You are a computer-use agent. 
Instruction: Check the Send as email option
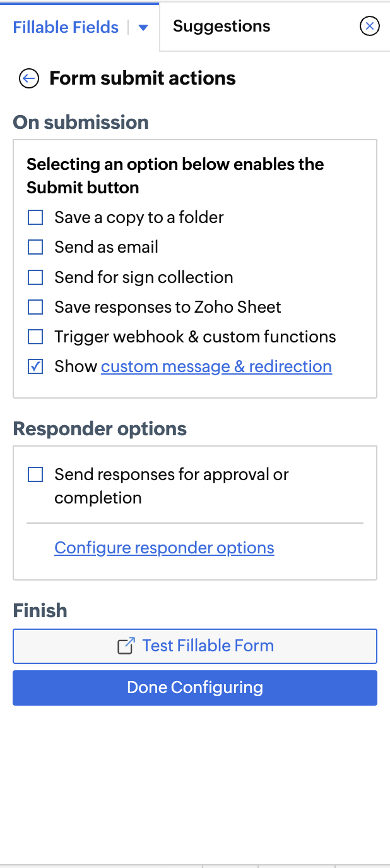[35, 248]
